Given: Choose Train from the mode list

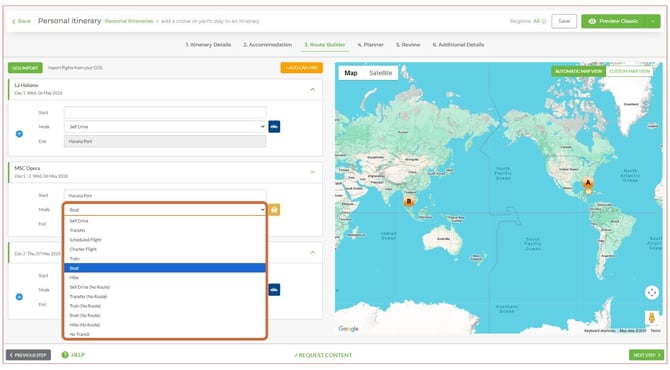Looking at the screenshot, I should [165, 258].
